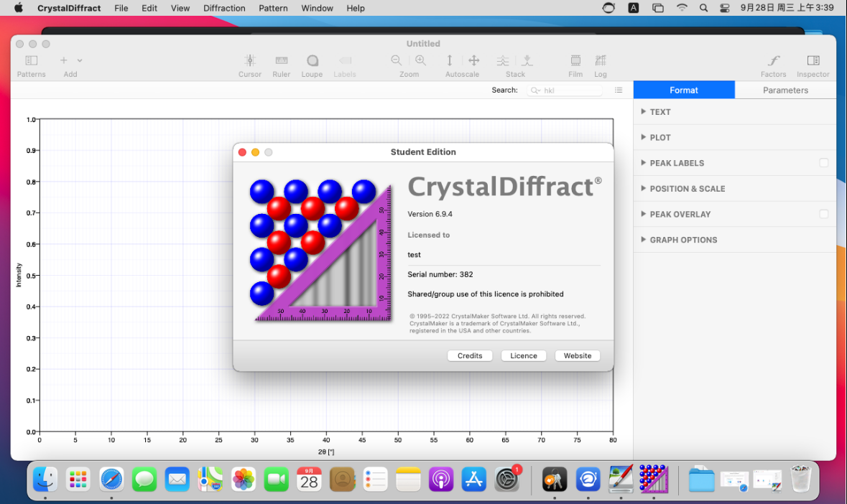Close the Student Edition about dialog

(x=243, y=152)
